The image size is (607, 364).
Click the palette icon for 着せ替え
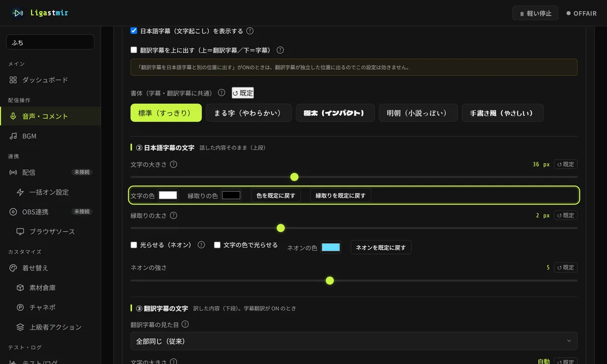[x=13, y=268]
